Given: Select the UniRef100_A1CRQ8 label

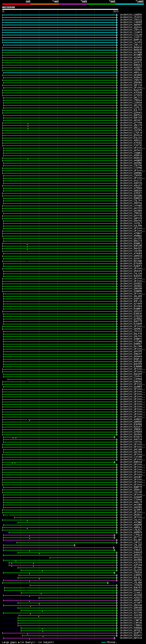Looking at the screenshot, I should [x=131, y=53].
